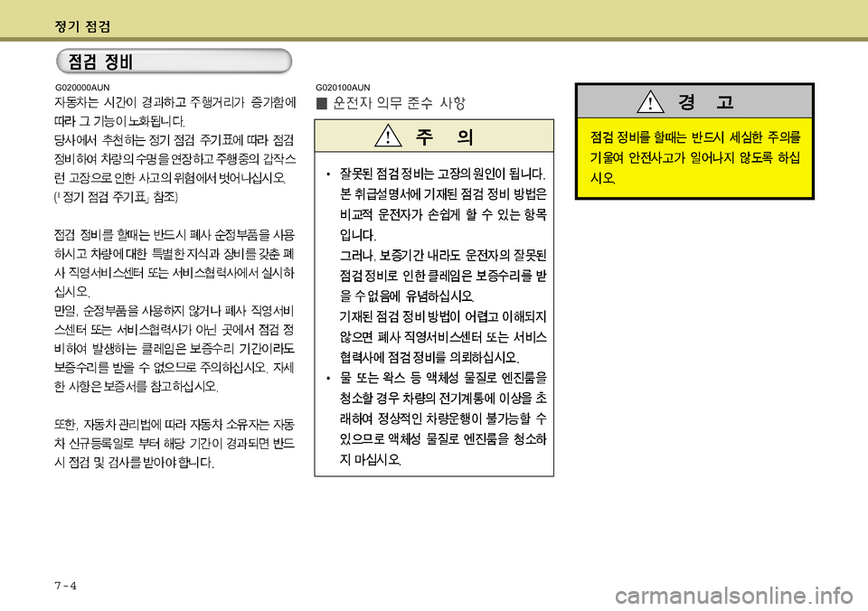The width and height of the screenshot is (868, 611).
Task: Click the code G020100AUN
Action: [x=343, y=88]
